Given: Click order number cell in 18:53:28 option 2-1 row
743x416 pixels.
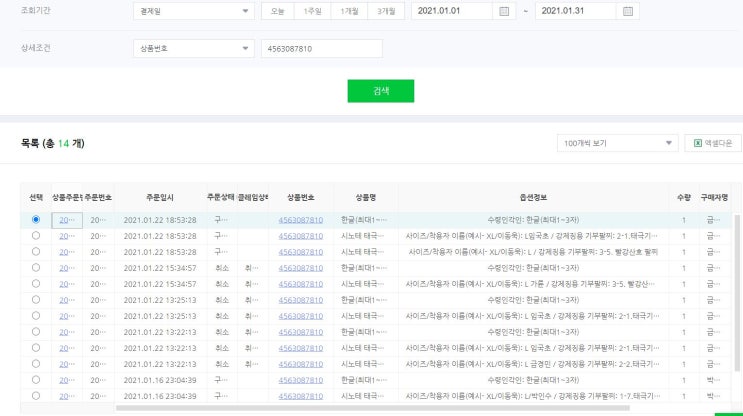Looking at the screenshot, I should 98,236.
